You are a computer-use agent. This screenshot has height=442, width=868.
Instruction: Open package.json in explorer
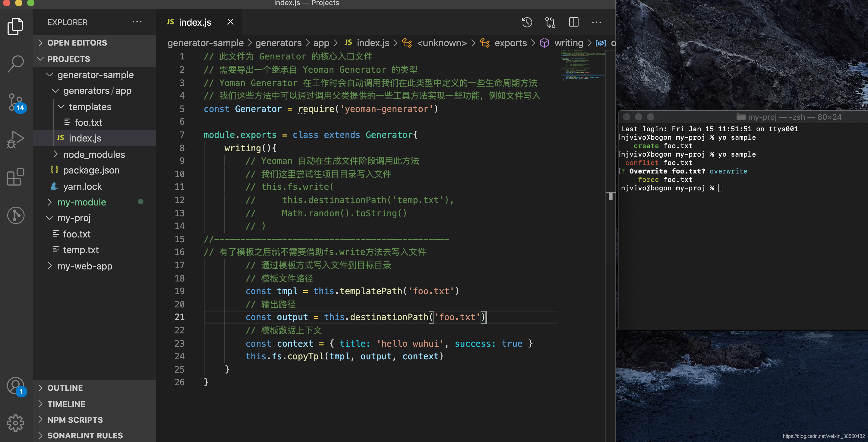pos(91,170)
